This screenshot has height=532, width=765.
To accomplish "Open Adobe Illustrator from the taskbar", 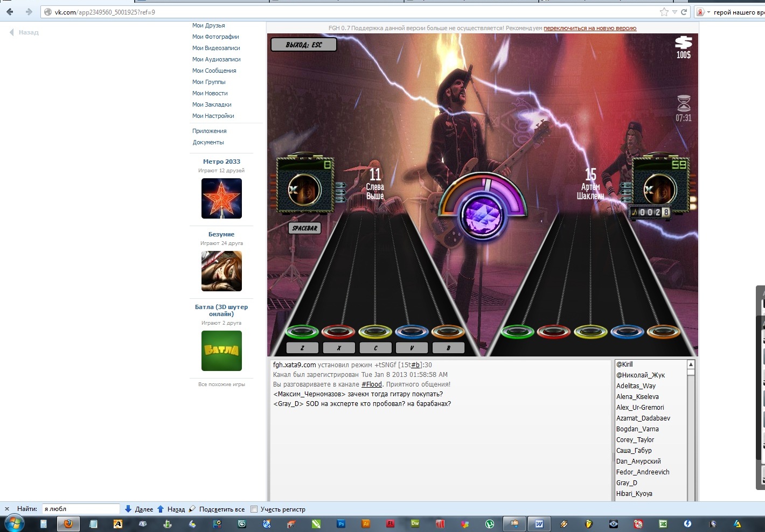I will [366, 523].
